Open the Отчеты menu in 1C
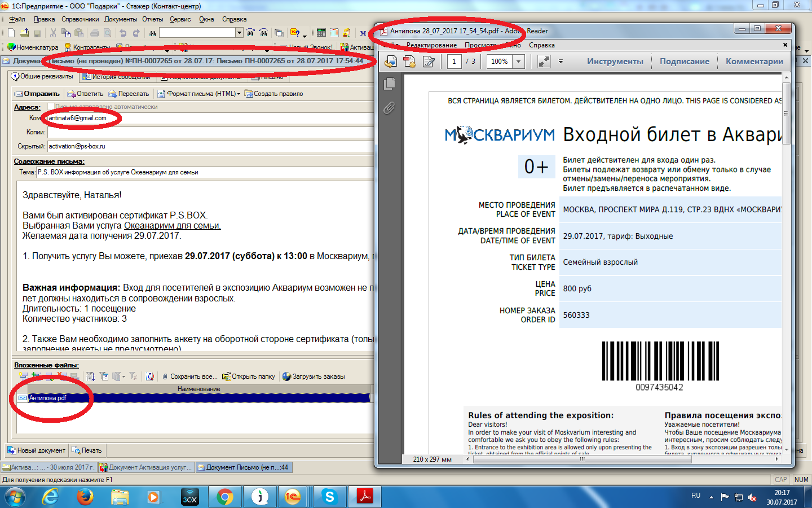 point(152,19)
